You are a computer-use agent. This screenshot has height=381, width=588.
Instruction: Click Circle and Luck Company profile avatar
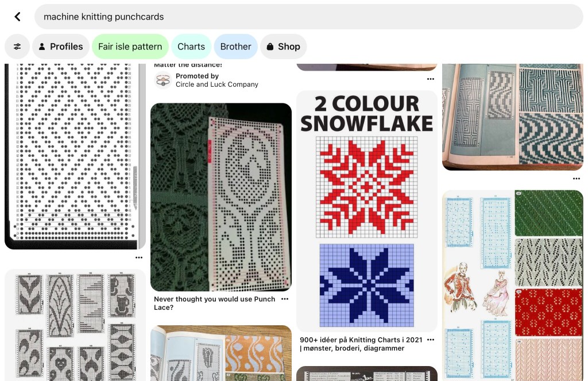(x=163, y=80)
